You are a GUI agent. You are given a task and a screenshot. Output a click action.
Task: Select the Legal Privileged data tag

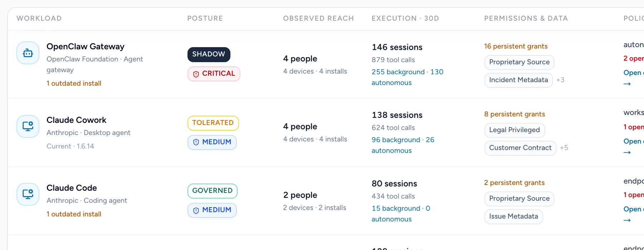(514, 130)
